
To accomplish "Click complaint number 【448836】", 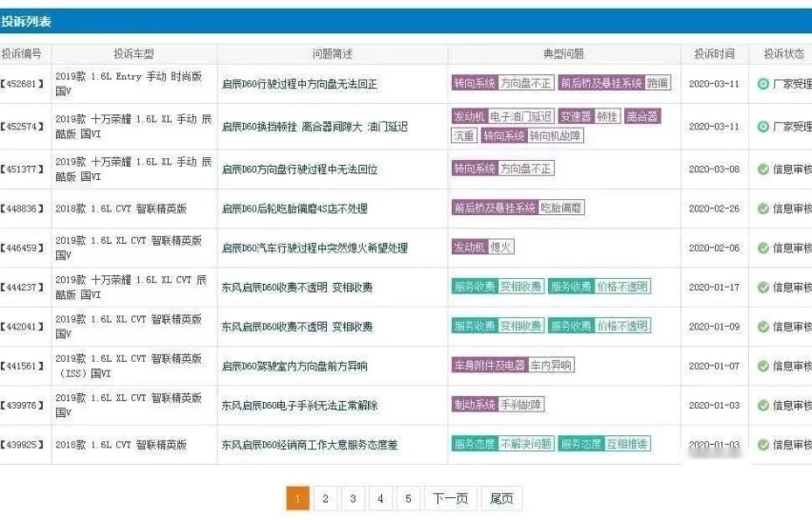I will click(x=22, y=209).
